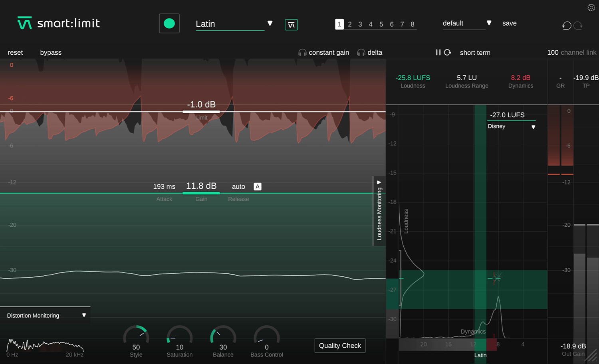Click the short term measurement mode
This screenshot has height=364, width=599.
click(475, 53)
